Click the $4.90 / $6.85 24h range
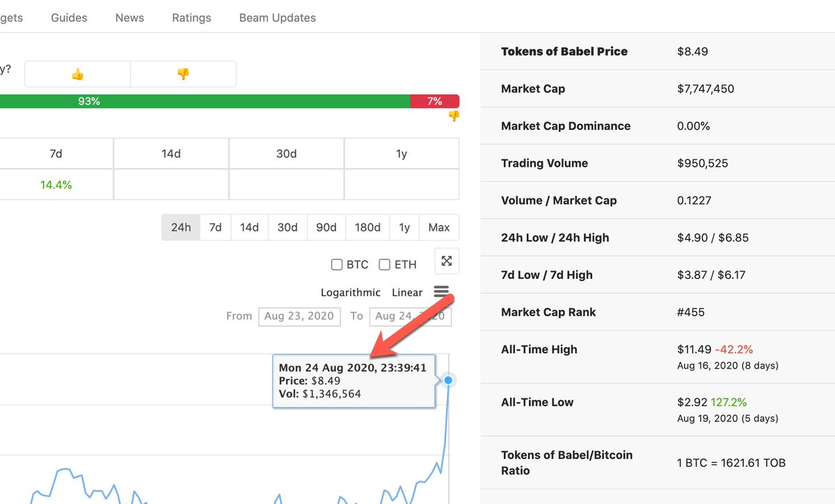835x504 pixels. click(x=713, y=238)
